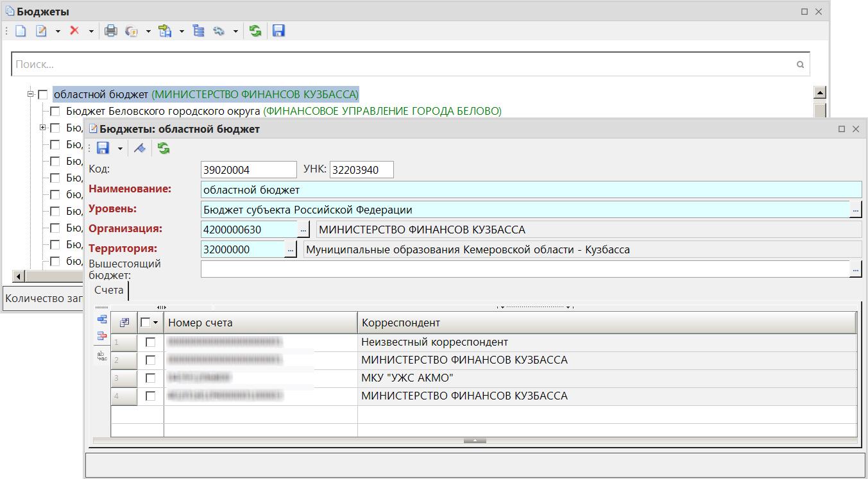
Task: Open Территория lookup with ellipsis button
Action: coord(291,249)
